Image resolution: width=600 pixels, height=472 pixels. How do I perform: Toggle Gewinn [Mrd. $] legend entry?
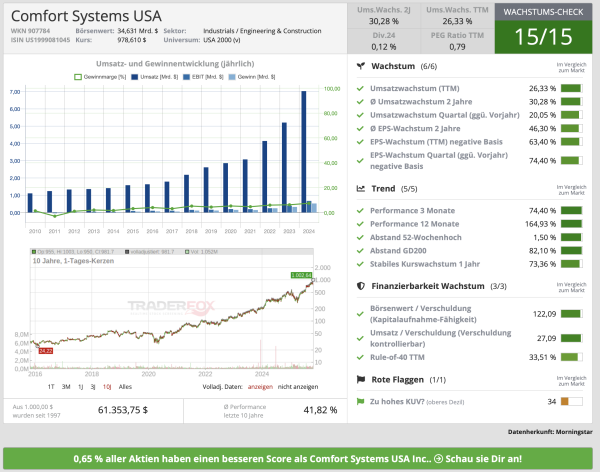254,76
